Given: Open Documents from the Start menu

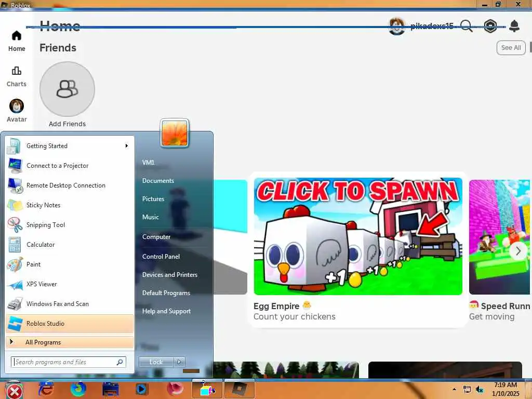Looking at the screenshot, I should [158, 181].
